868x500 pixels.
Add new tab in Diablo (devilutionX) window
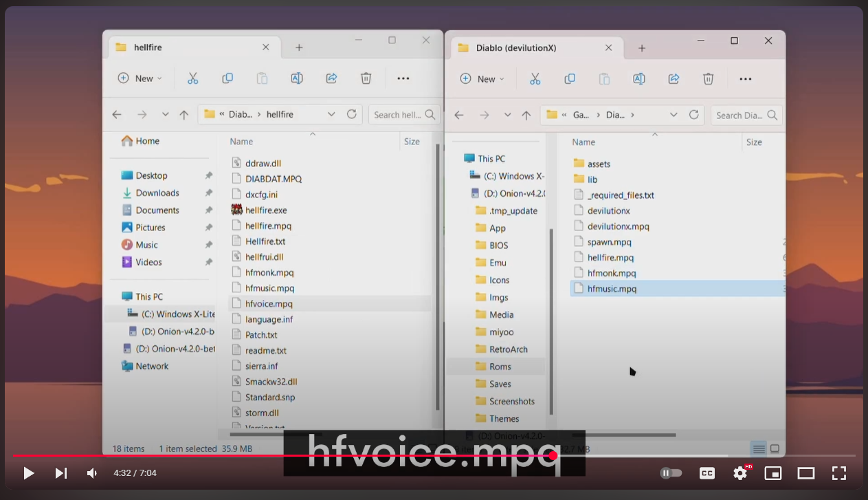642,48
